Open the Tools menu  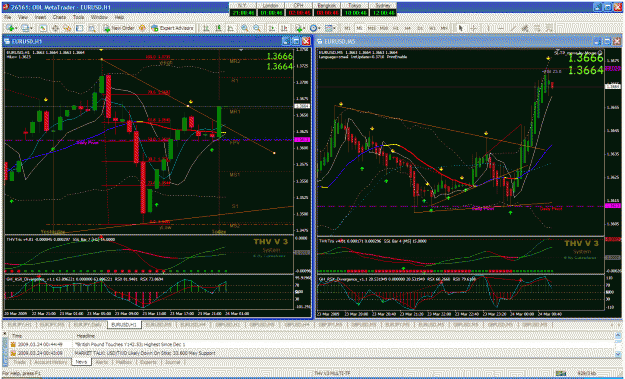click(79, 18)
